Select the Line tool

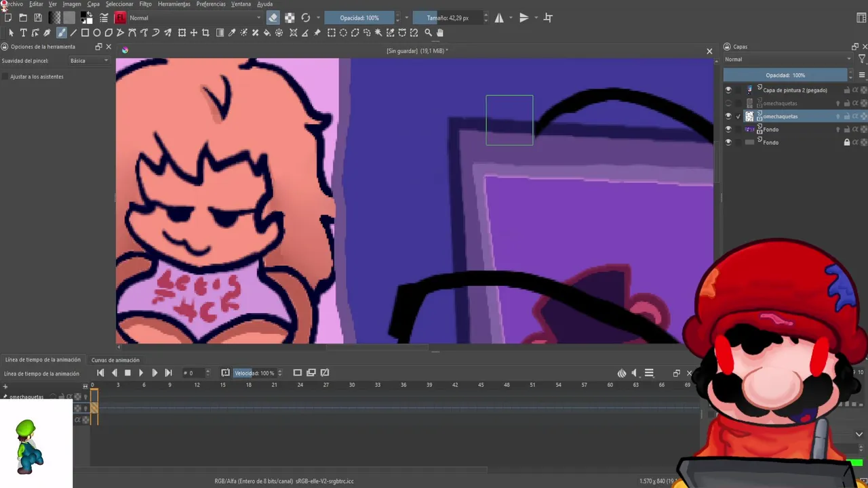pyautogui.click(x=73, y=33)
